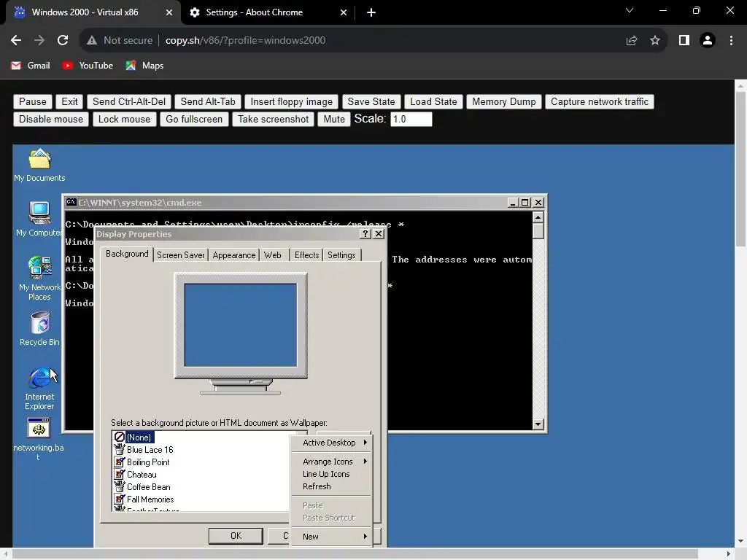Switch to the Appearance tab
Image resolution: width=747 pixels, height=560 pixels.
(234, 255)
